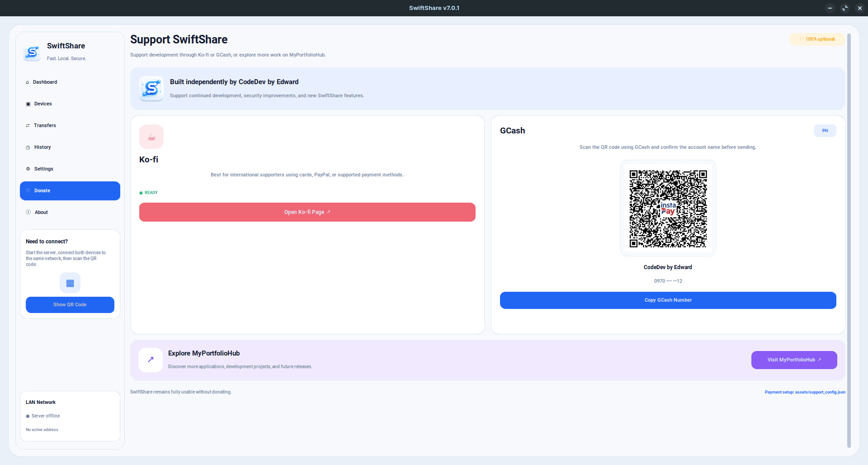Click SwiftShare remains fully usable without donating text
The width and height of the screenshot is (868, 465).
pos(181,392)
